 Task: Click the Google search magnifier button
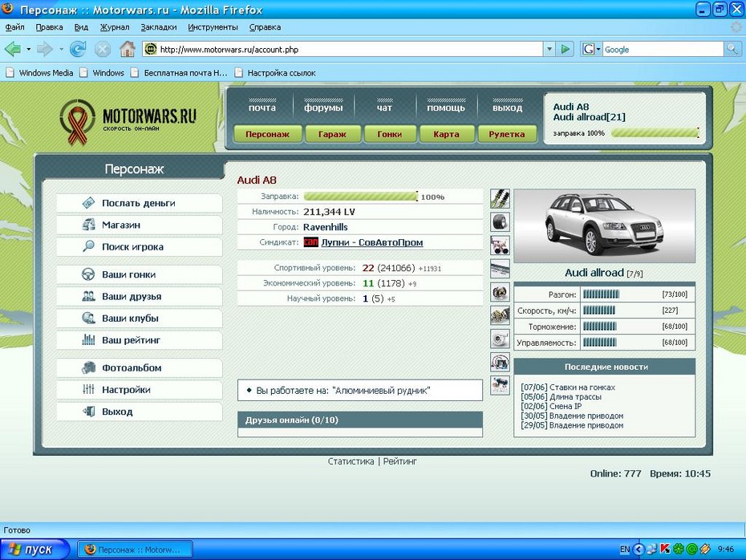[x=732, y=49]
